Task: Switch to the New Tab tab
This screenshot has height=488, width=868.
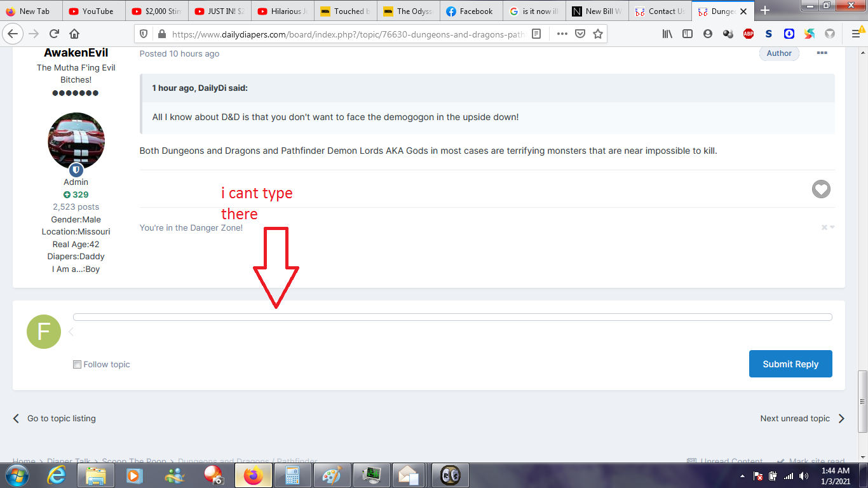Action: point(31,11)
